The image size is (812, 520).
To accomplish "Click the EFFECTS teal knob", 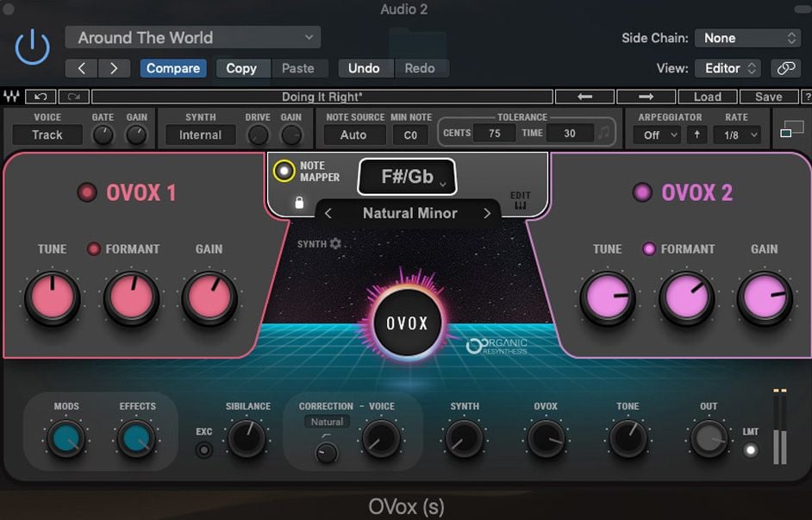I will (137, 439).
